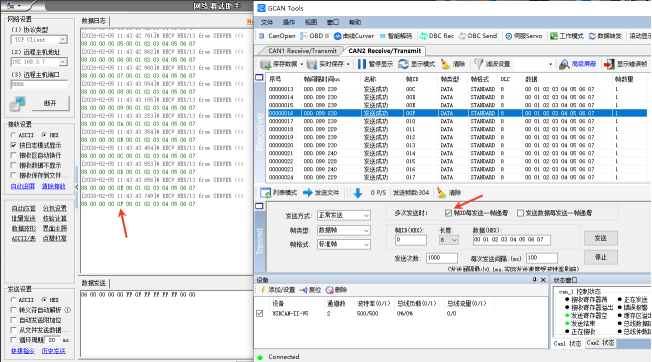Image resolution: width=652 pixels, height=362 pixels.
Task: Expand real-time save dropdown arrow
Action: tap(348, 64)
